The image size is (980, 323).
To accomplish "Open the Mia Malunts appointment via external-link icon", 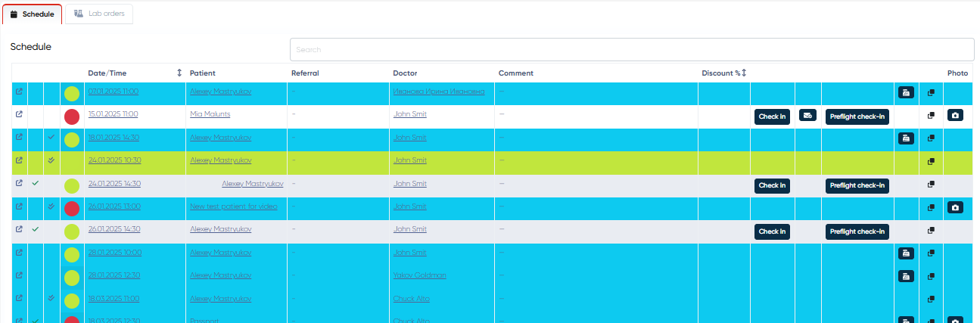I will (19, 114).
